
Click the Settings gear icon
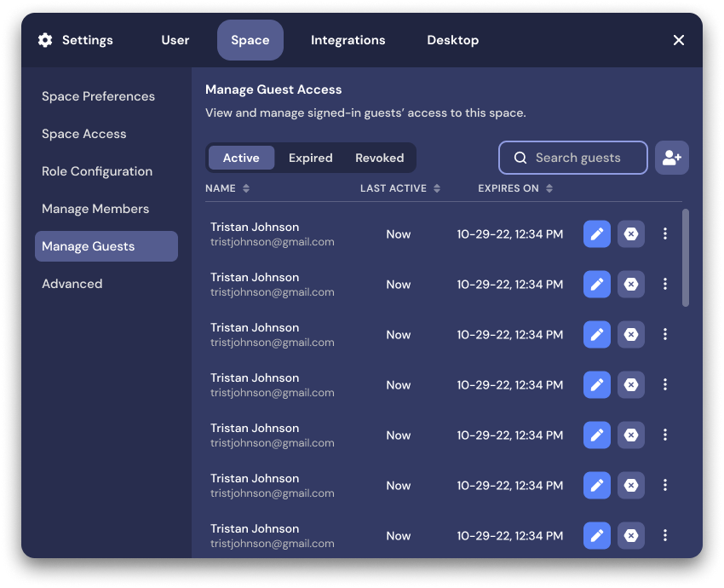(x=45, y=40)
